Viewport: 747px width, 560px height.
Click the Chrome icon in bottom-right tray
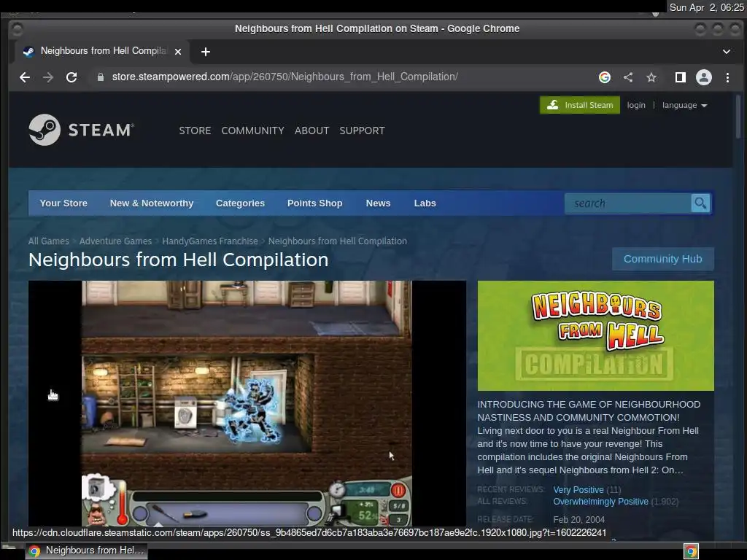click(691, 551)
